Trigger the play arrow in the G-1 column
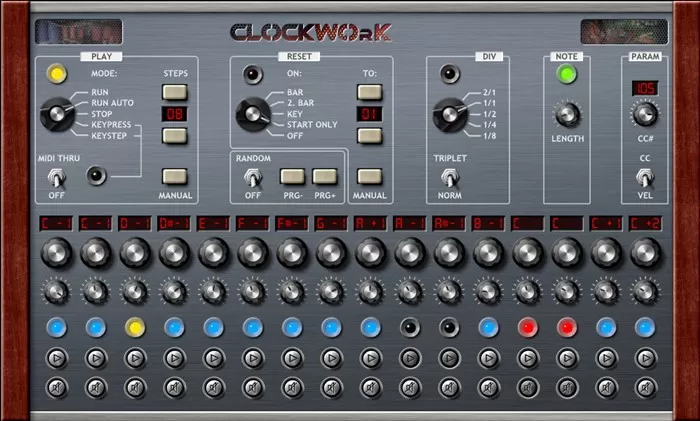Viewport: 700px width, 421px height. pos(332,358)
